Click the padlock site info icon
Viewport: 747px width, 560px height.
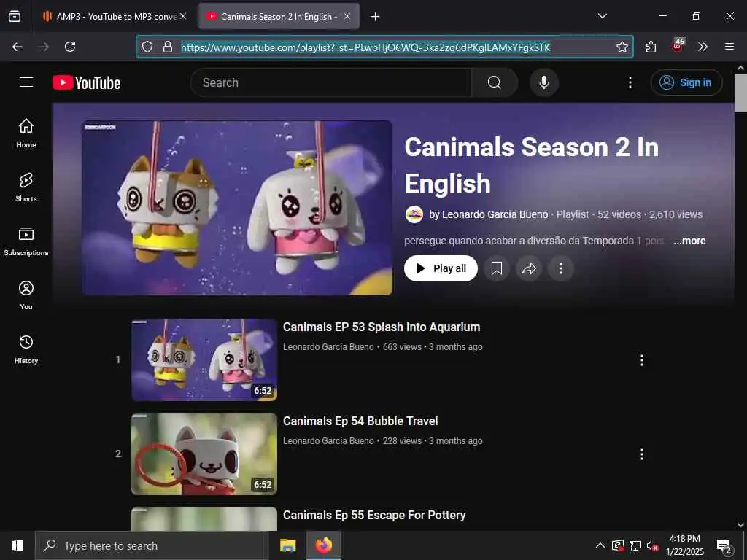tap(168, 47)
